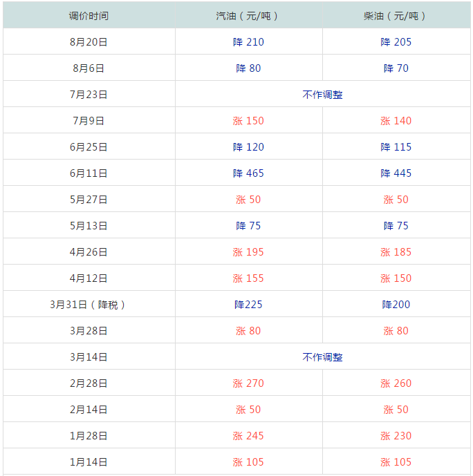Click the 调价时间 column header

[89, 16]
